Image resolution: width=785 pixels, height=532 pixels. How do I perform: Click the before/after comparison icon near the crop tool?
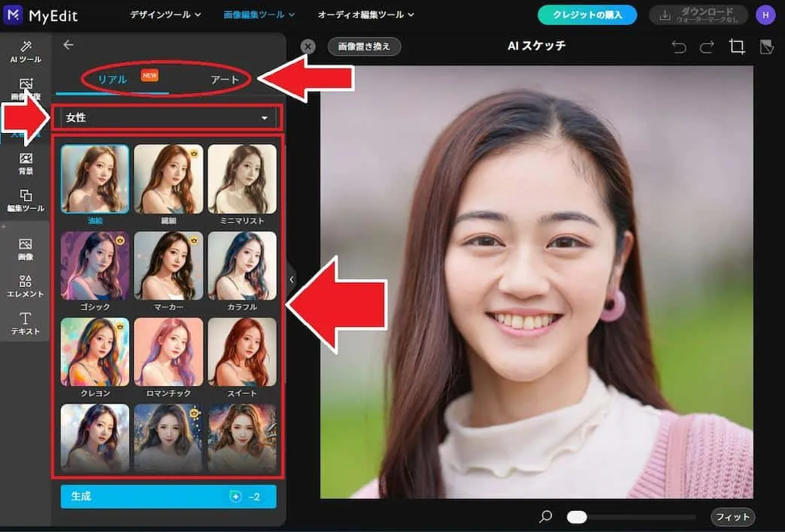click(766, 46)
